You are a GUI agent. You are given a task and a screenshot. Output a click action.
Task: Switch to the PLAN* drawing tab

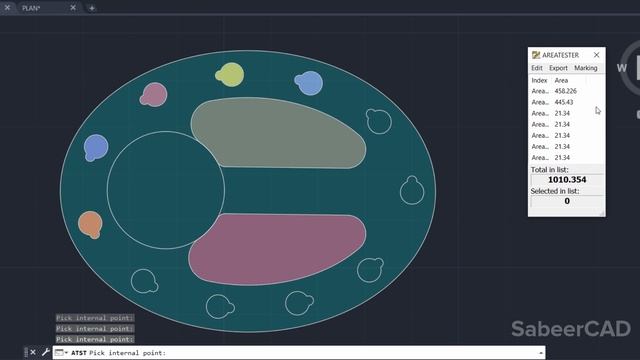click(x=31, y=8)
